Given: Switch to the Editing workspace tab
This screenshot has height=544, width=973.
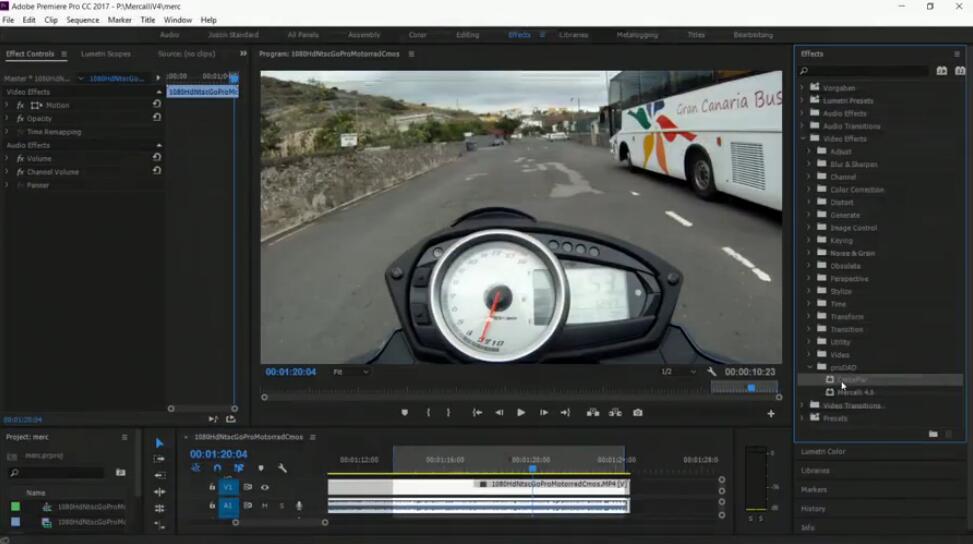Looking at the screenshot, I should click(x=467, y=35).
